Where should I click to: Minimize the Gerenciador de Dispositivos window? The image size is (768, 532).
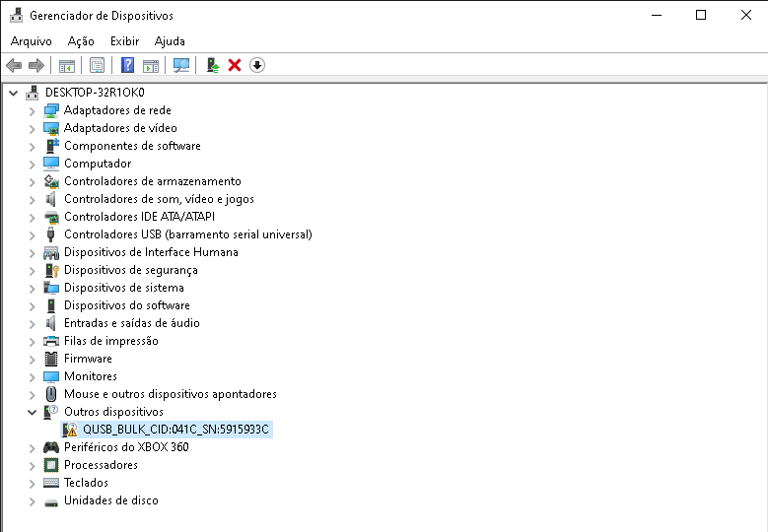[x=657, y=15]
